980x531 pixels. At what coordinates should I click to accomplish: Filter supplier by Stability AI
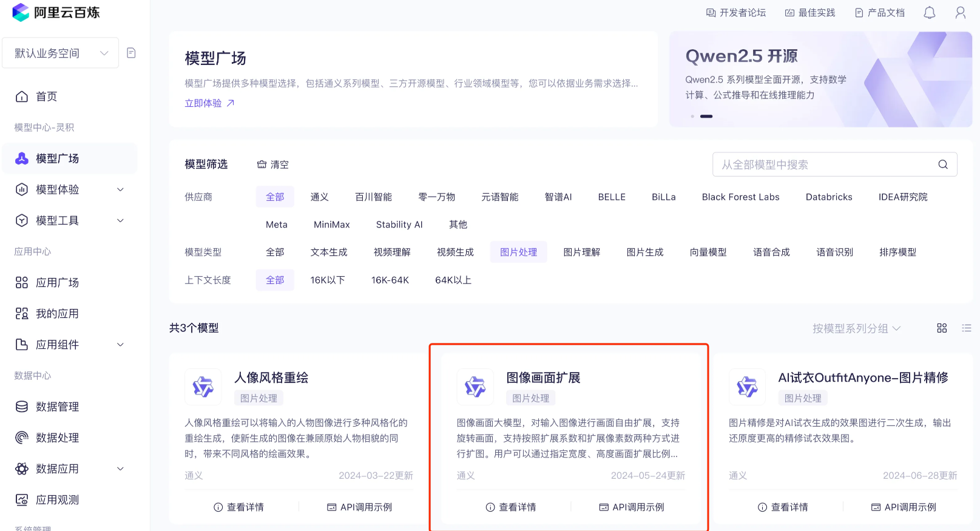[399, 225]
